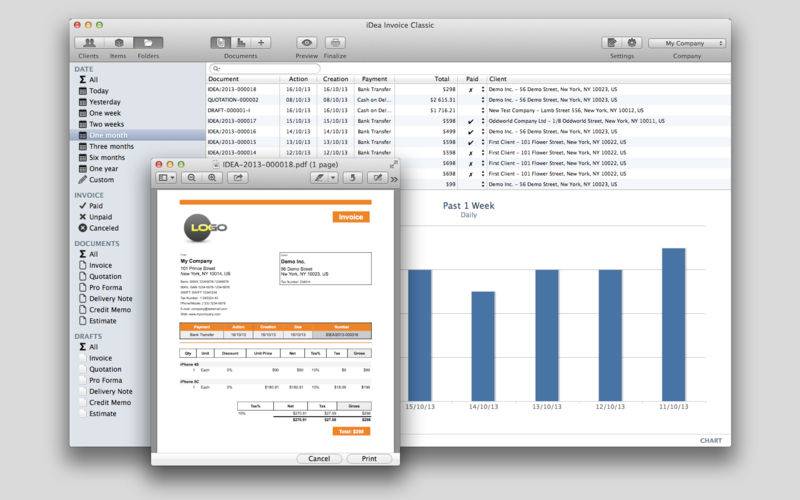Rotate the PDF page in preview
Viewport: 800px width, 500px height.
click(x=352, y=178)
